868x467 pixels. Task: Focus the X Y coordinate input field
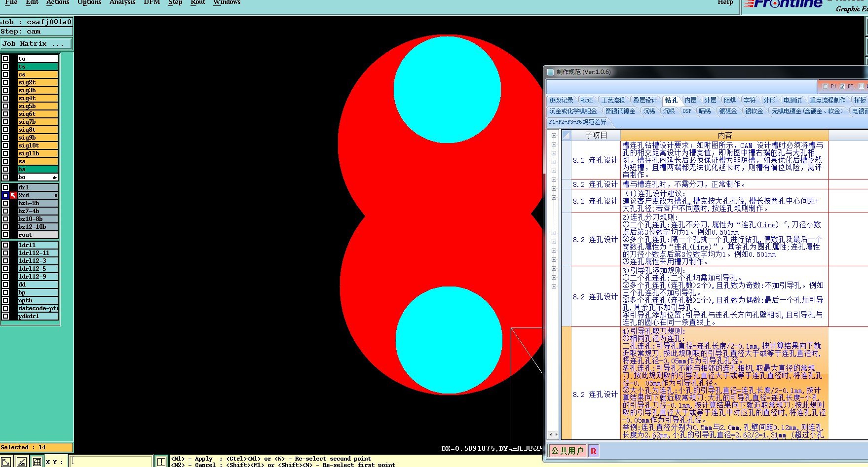pos(111,462)
